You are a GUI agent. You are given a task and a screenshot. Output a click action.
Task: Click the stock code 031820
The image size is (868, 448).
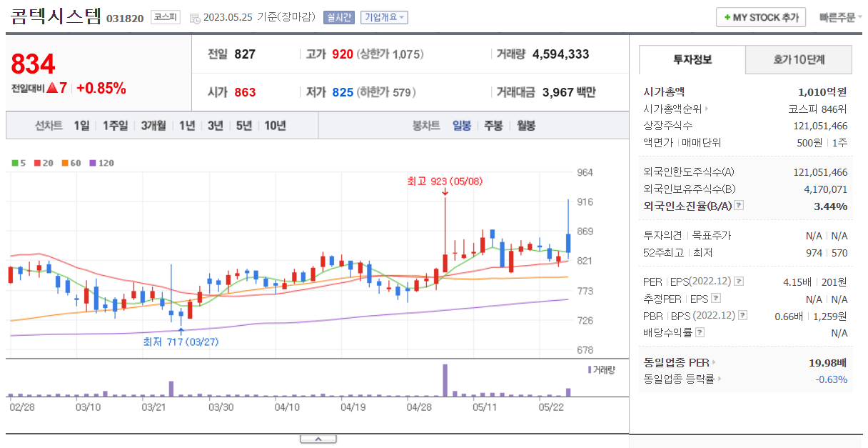click(125, 19)
